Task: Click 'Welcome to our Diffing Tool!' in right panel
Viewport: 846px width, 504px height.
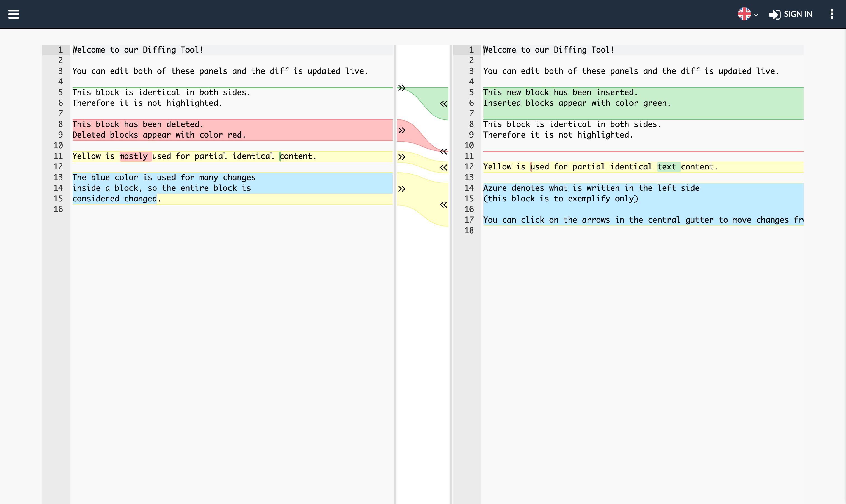Action: (549, 50)
